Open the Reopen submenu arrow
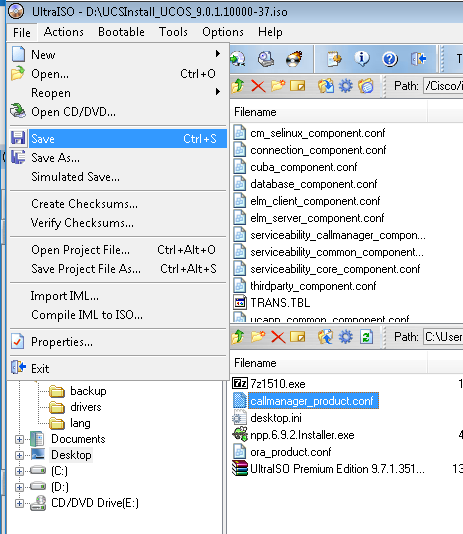This screenshot has width=463, height=534. click(x=218, y=92)
